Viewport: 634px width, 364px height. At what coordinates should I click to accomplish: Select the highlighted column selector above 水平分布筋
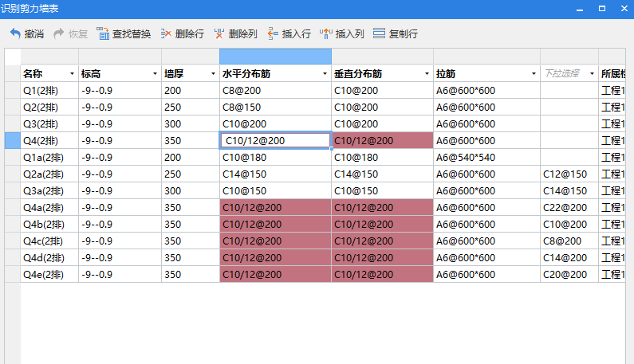pos(275,57)
